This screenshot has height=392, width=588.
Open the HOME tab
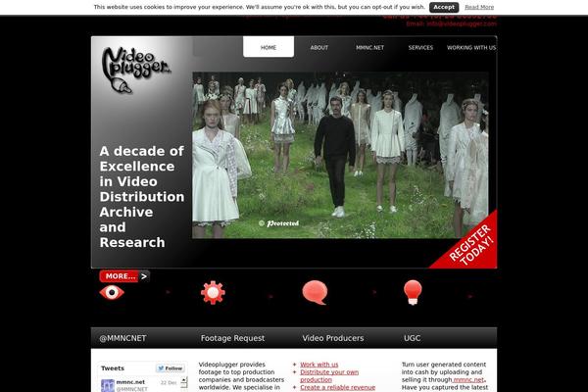(269, 47)
